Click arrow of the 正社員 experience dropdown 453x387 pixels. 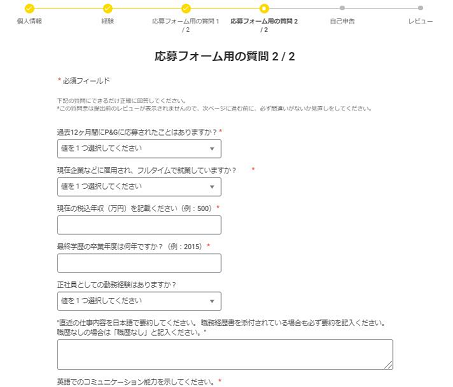[x=212, y=301]
